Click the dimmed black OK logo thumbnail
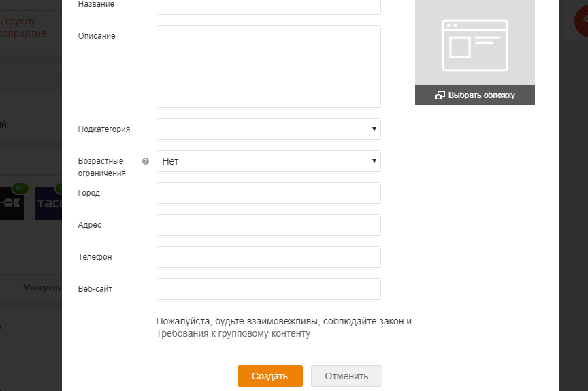Screen dimensions: 588x391 [12, 204]
